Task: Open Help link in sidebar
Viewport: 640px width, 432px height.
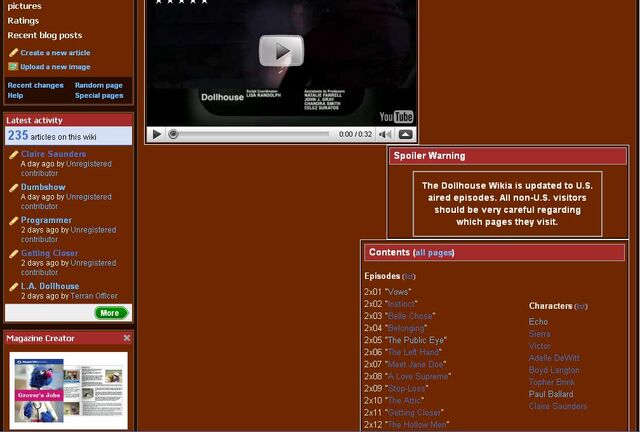Action: tap(16, 96)
